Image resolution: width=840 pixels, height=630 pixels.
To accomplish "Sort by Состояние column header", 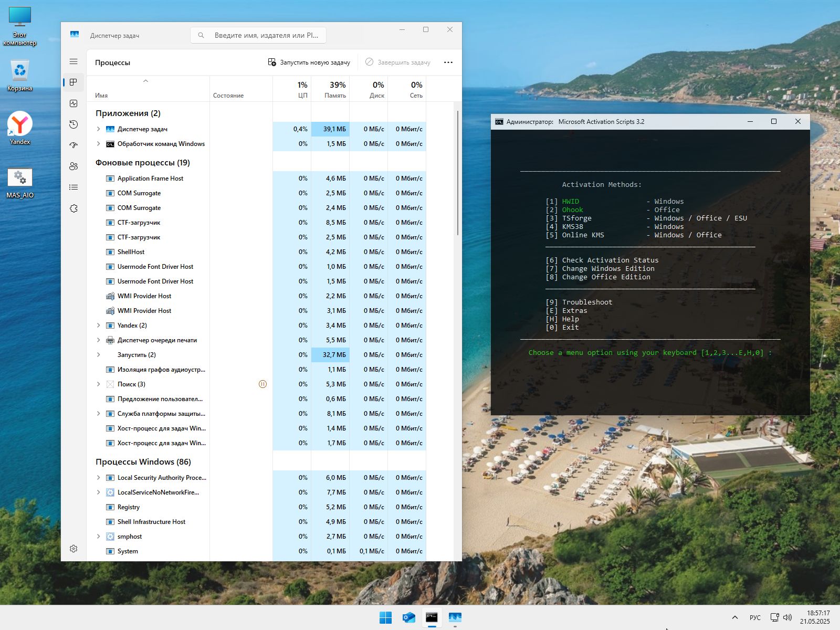I will [241, 89].
